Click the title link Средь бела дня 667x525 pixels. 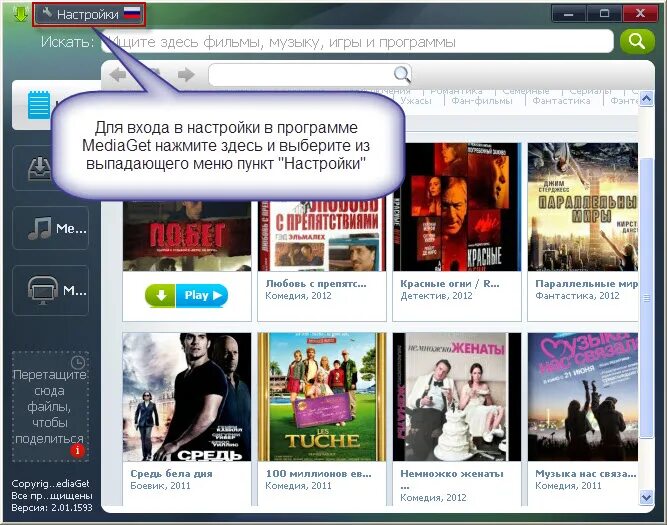click(x=171, y=474)
